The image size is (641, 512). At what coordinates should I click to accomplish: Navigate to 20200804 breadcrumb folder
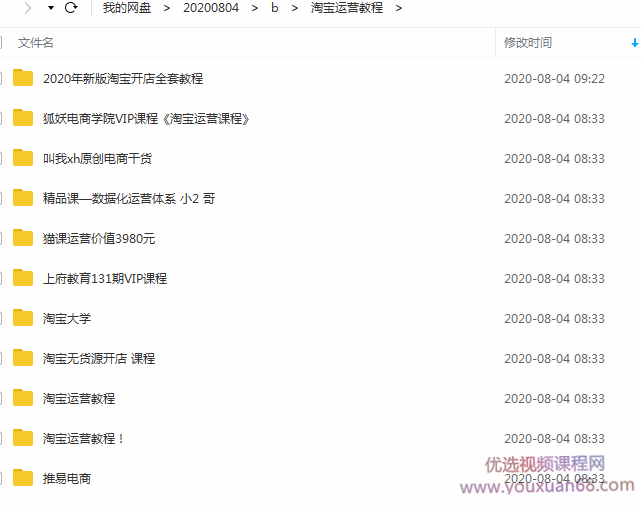coord(210,8)
